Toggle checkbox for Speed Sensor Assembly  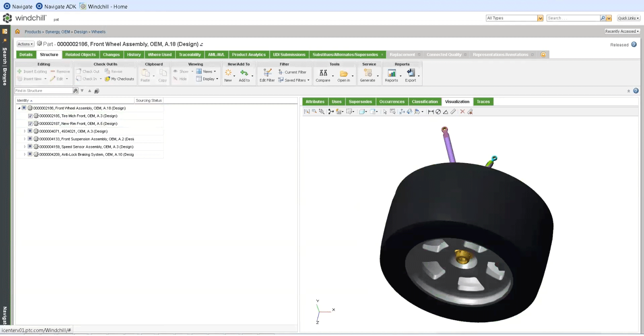pos(30,147)
